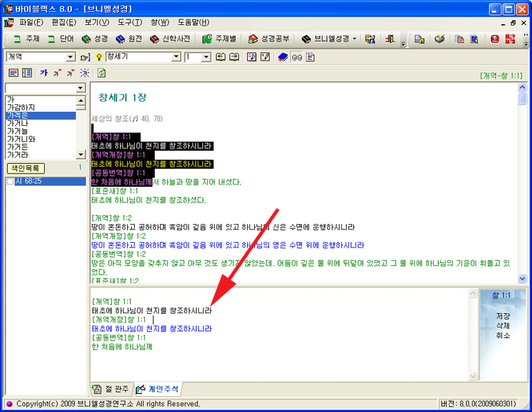Click the 색인목록 button
The image size is (532, 412).
[26, 168]
